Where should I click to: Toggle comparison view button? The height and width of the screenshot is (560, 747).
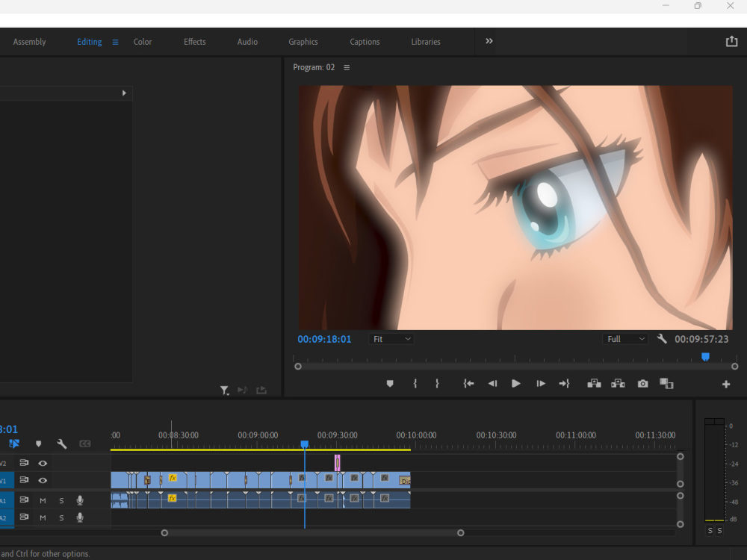pos(666,383)
